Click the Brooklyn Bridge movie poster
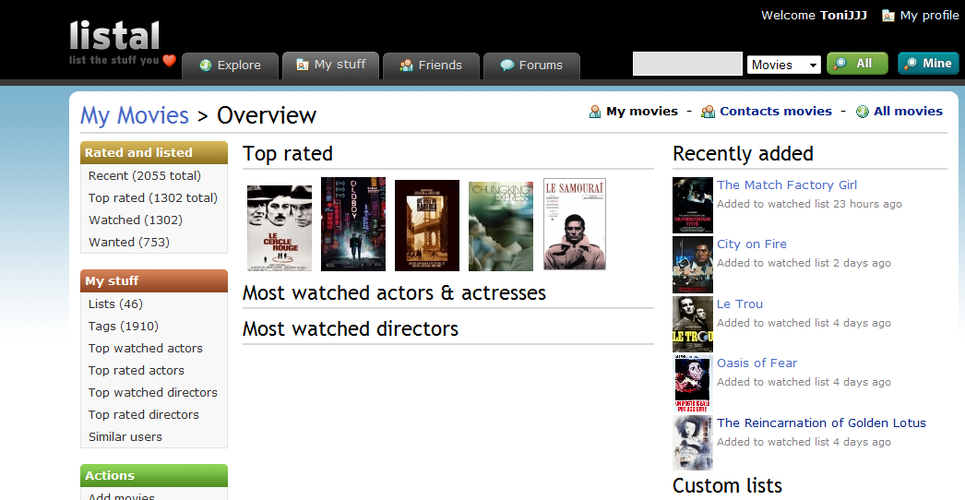965x500 pixels. 427,225
